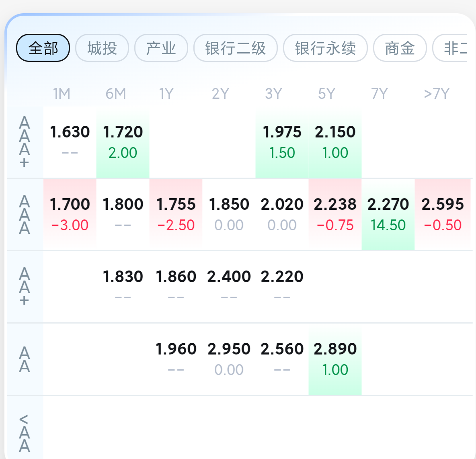The height and width of the screenshot is (459, 476).
Task: Select the AAA 7Y yield 2.270
Action: click(388, 214)
